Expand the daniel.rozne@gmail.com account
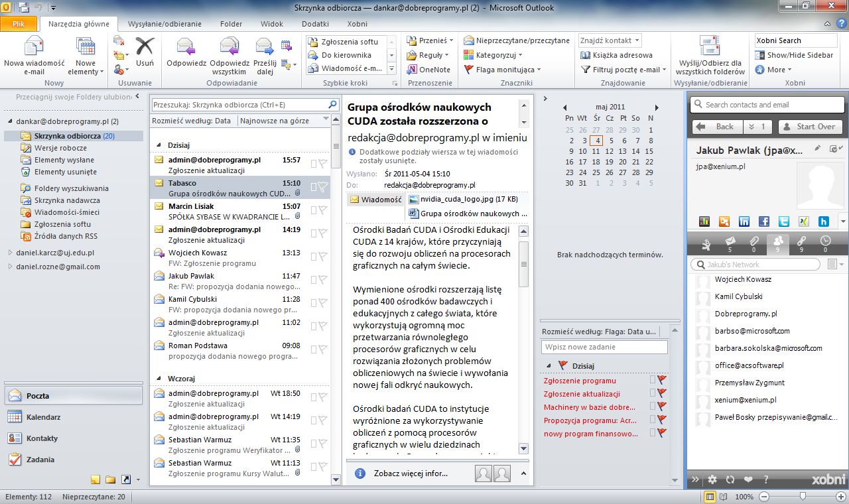 [10, 267]
